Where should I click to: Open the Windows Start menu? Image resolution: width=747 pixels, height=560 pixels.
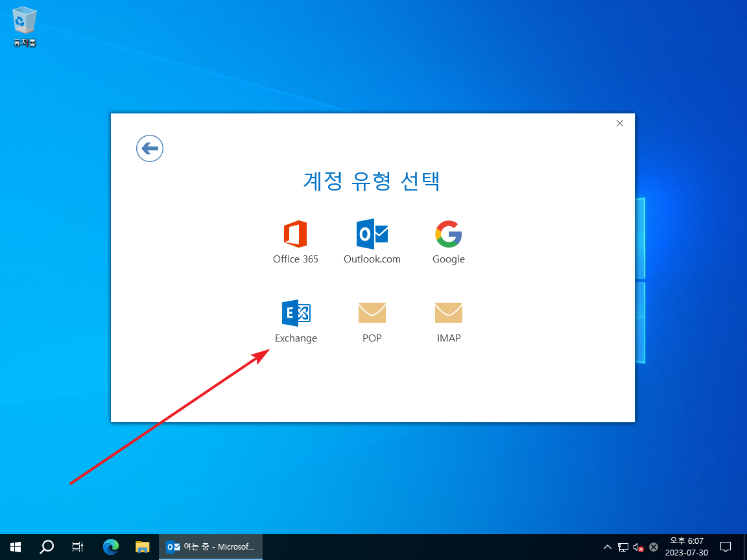pos(16,546)
